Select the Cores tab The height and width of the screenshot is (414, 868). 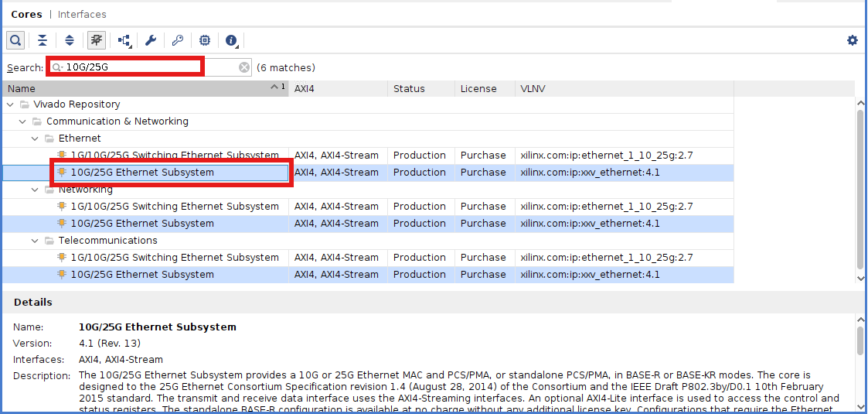click(x=26, y=14)
